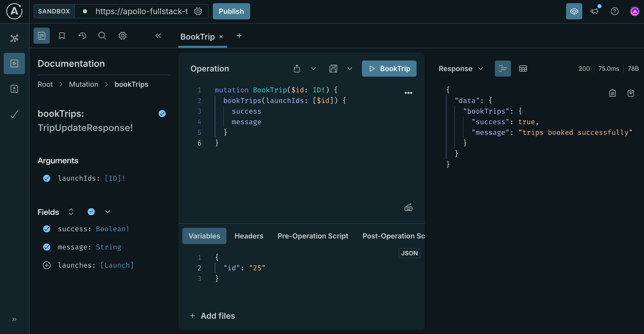This screenshot has width=644, height=334.
Task: Expand the Response dropdown
Action: [x=480, y=69]
